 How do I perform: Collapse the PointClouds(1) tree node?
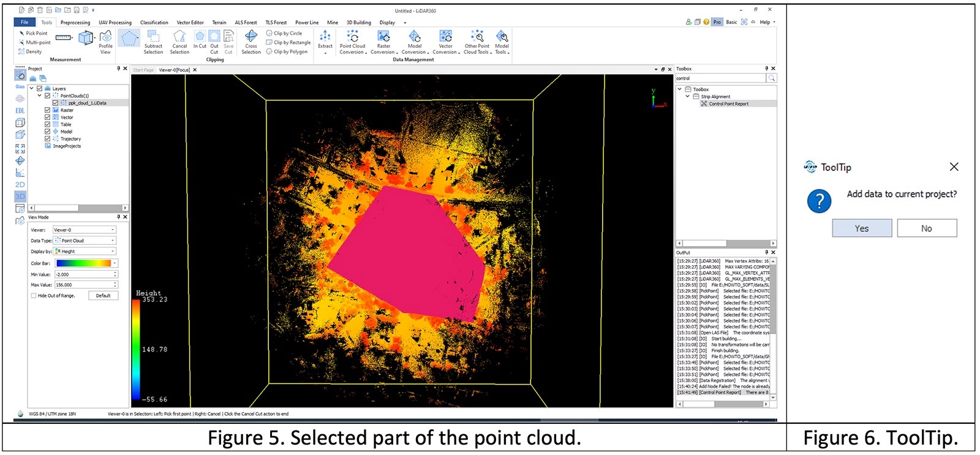click(x=40, y=96)
